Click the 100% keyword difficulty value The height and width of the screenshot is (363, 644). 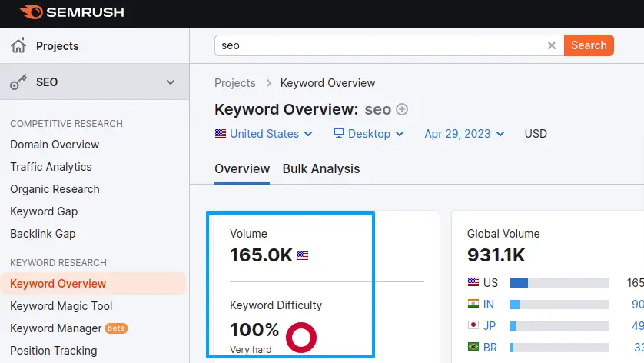254,330
